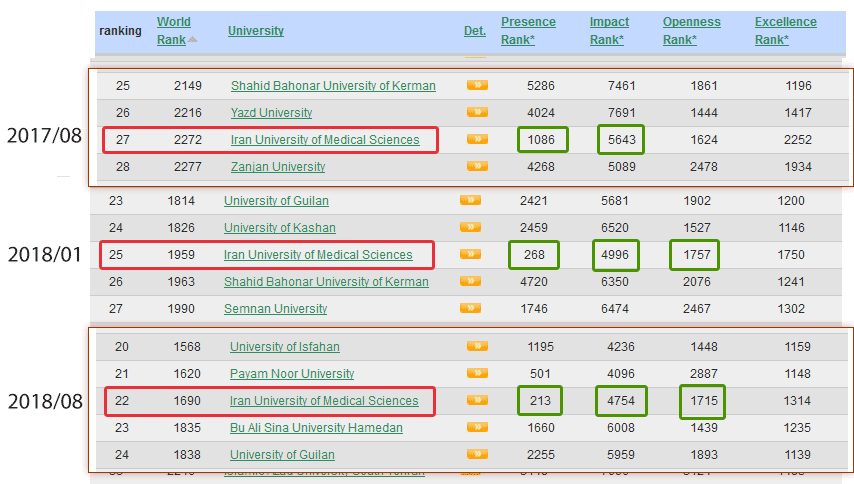854x484 pixels.
Task: Click the sort arrow beside World Rank
Action: tap(193, 40)
